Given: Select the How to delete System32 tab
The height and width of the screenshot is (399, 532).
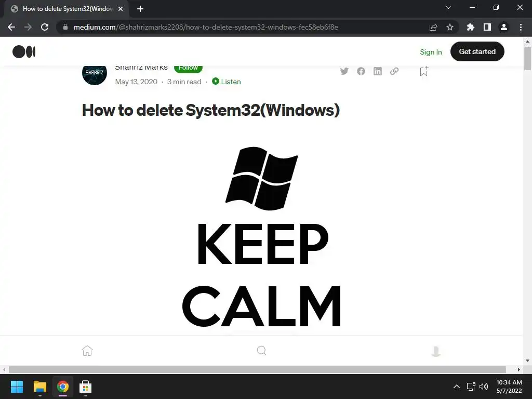Looking at the screenshot, I should point(67,9).
